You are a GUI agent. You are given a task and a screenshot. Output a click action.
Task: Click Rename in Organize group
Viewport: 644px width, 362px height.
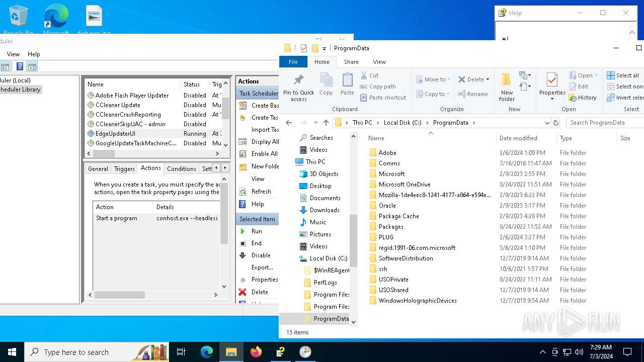tap(473, 94)
